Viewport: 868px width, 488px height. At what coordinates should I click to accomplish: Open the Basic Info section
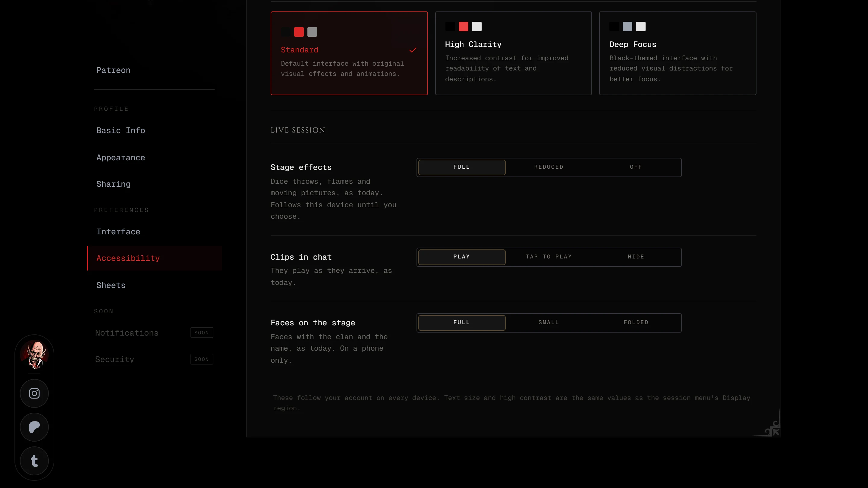click(154, 131)
